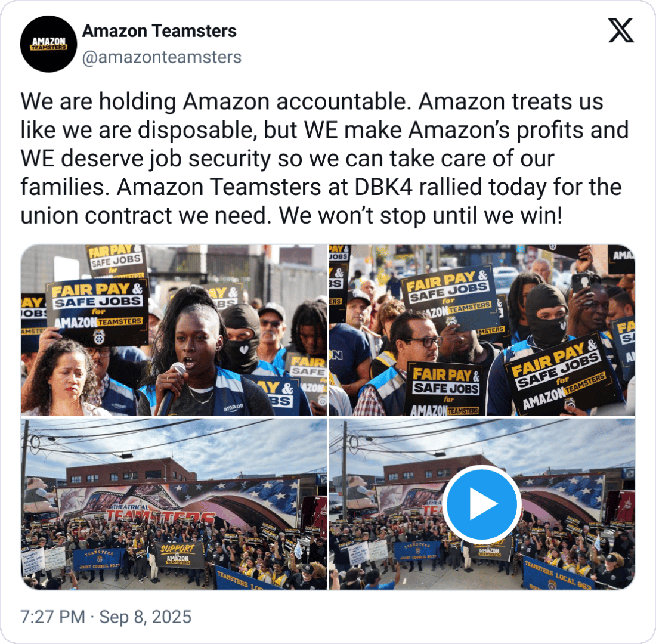The width and height of the screenshot is (656, 644).
Task: Open the @amazonteamsters handle link
Action: (x=162, y=57)
